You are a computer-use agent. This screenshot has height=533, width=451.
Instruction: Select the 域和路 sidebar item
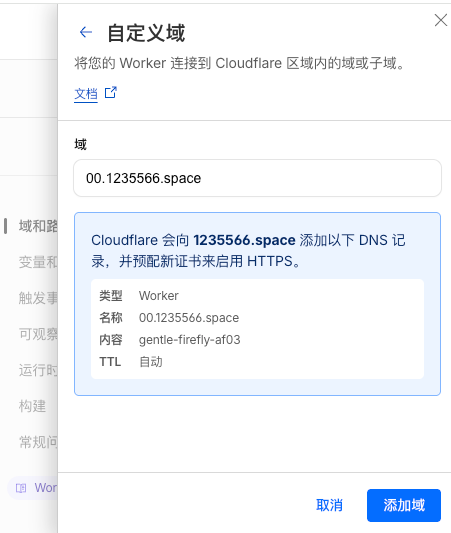tap(38, 226)
